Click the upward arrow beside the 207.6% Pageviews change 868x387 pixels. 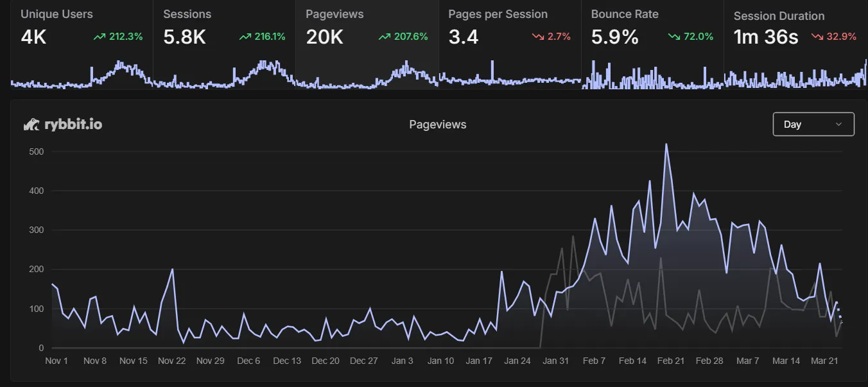(383, 37)
